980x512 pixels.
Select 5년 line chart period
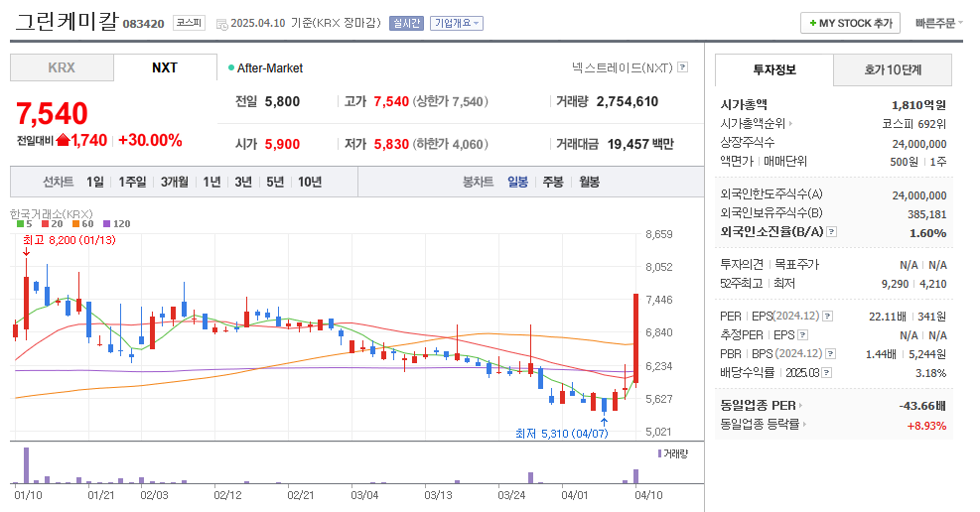(x=275, y=182)
